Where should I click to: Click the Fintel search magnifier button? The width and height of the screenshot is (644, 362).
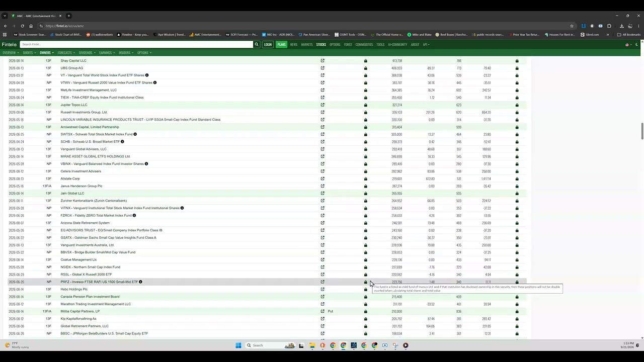256,44
